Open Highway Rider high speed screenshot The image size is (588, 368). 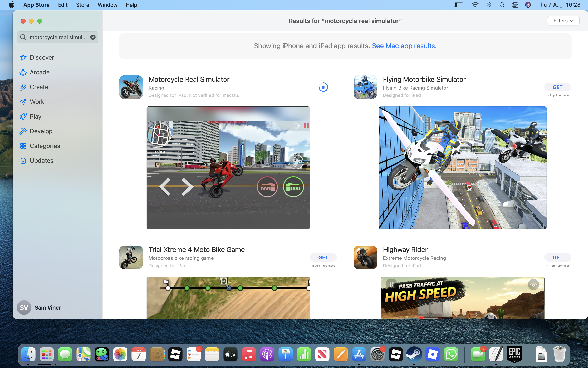463,298
